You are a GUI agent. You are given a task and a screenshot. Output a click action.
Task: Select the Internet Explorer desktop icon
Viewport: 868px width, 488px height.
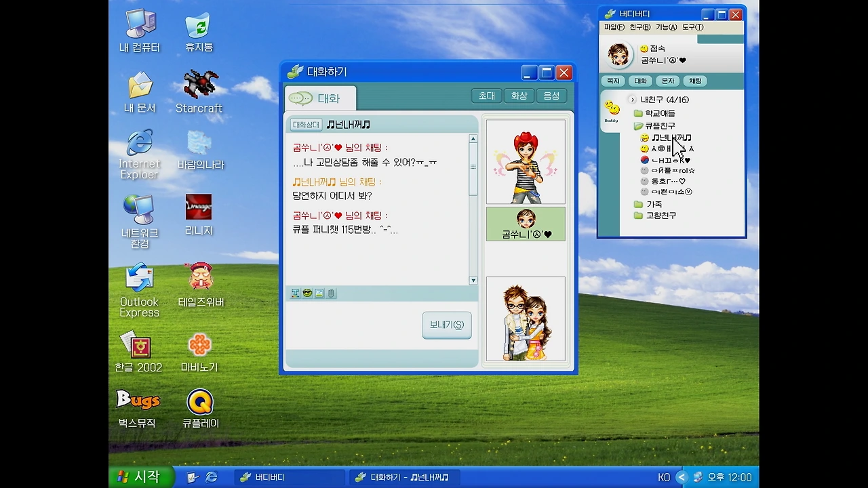tap(140, 155)
